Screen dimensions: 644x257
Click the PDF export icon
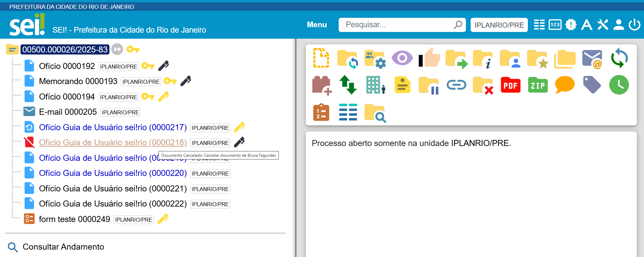(x=510, y=85)
